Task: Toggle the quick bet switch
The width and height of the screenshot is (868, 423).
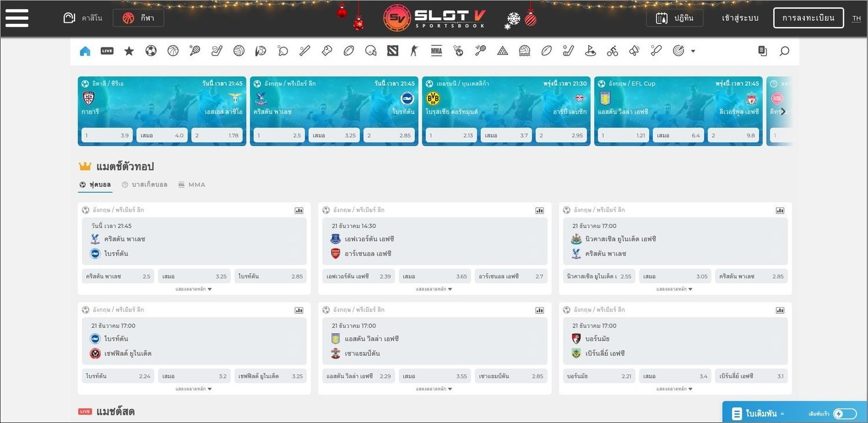Action: 844,414
